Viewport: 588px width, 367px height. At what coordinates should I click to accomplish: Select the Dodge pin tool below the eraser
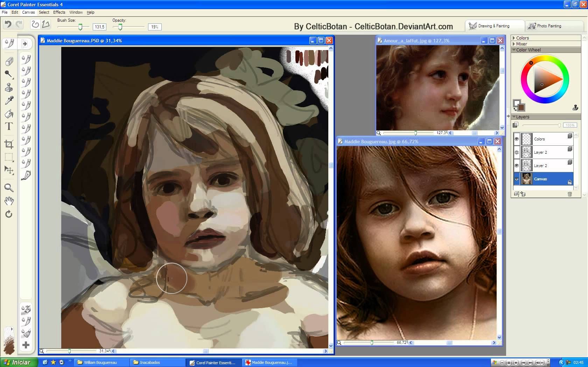tap(9, 74)
